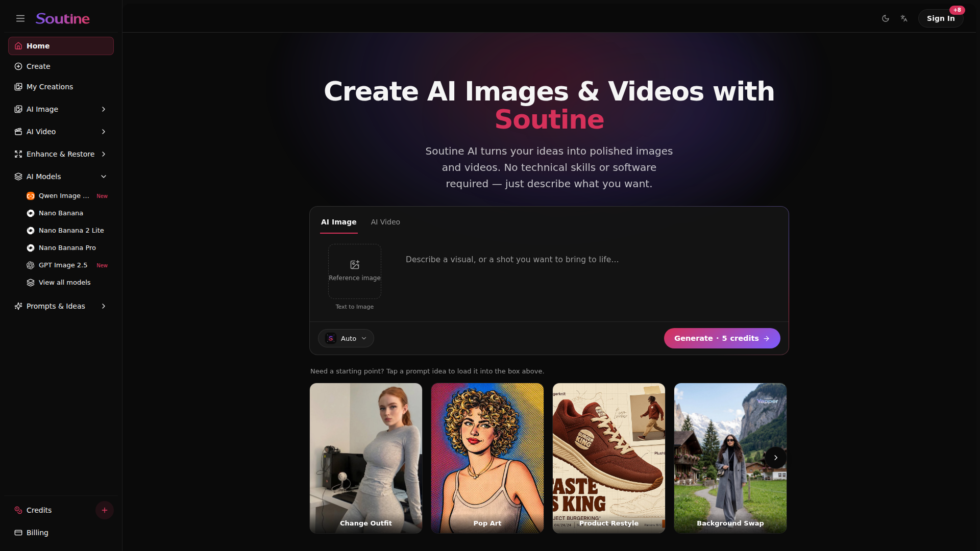Click the Home house icon

18,46
